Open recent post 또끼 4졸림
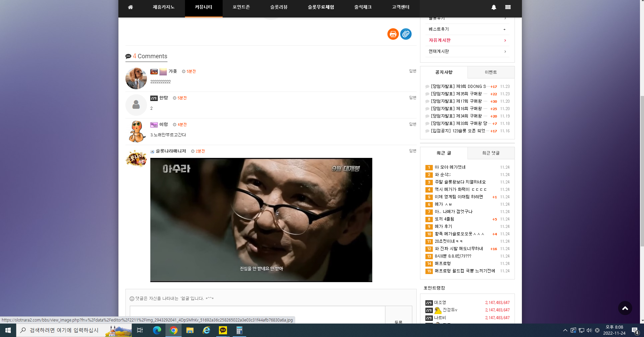The height and width of the screenshot is (337, 644). click(444, 219)
